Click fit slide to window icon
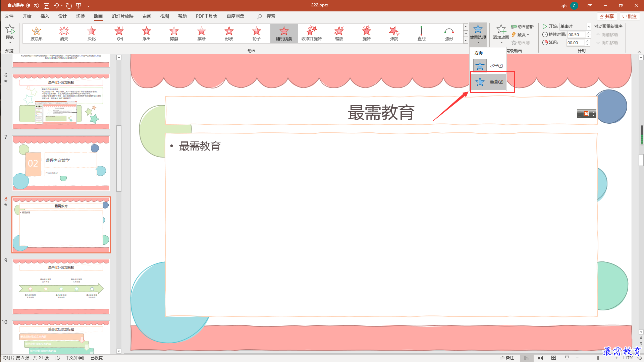Screen dimensions: 644x362 pyautogui.click(x=640, y=358)
